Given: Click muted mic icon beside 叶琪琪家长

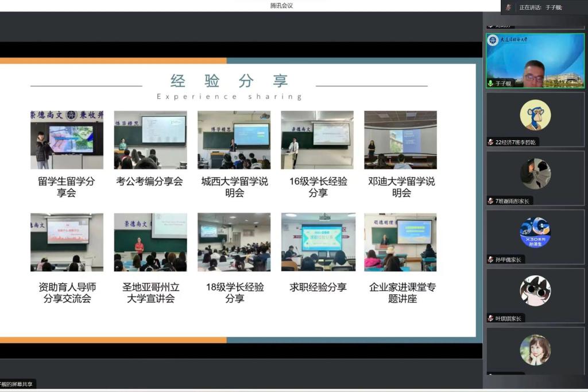Looking at the screenshot, I should [490, 318].
